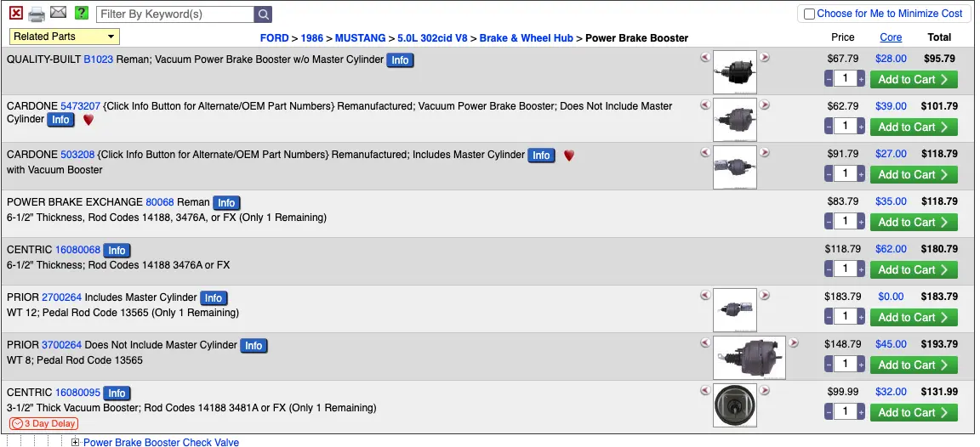Open the Related Parts dropdown
Viewport: 980px width, 447px height.
tap(65, 37)
